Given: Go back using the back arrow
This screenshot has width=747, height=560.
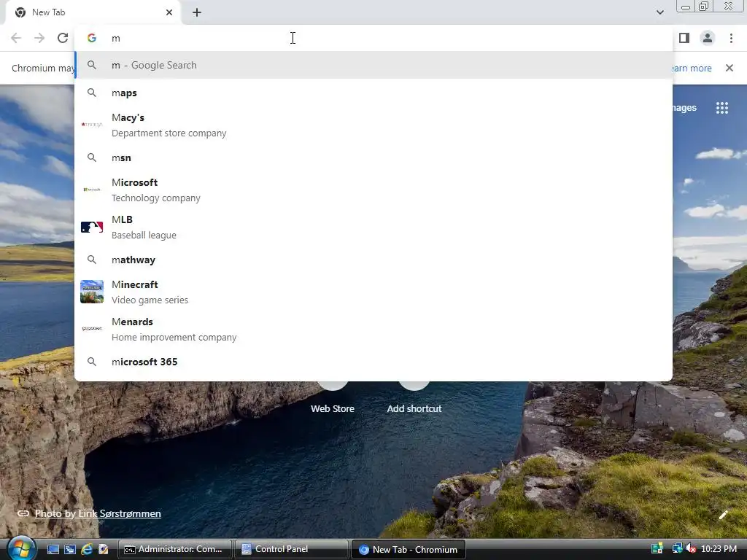Looking at the screenshot, I should 16,38.
